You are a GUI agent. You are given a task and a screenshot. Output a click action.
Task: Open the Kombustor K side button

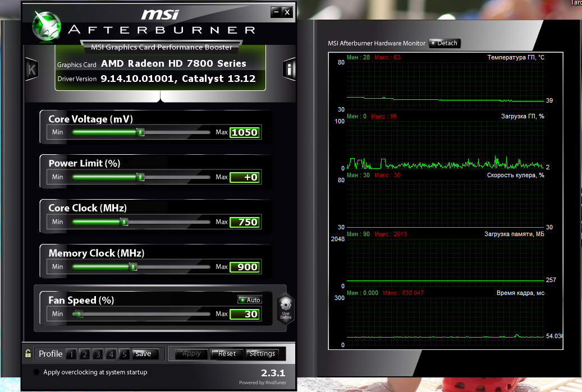coord(32,70)
